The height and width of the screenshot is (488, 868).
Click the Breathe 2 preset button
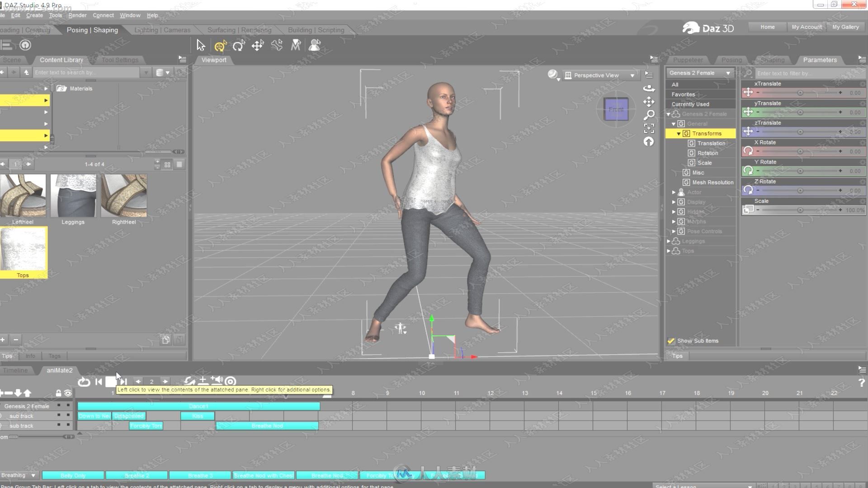pos(137,475)
